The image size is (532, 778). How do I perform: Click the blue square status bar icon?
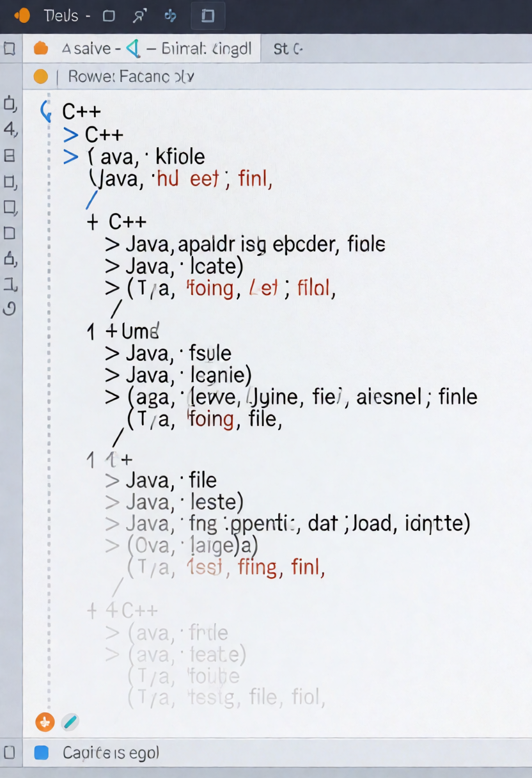41,753
